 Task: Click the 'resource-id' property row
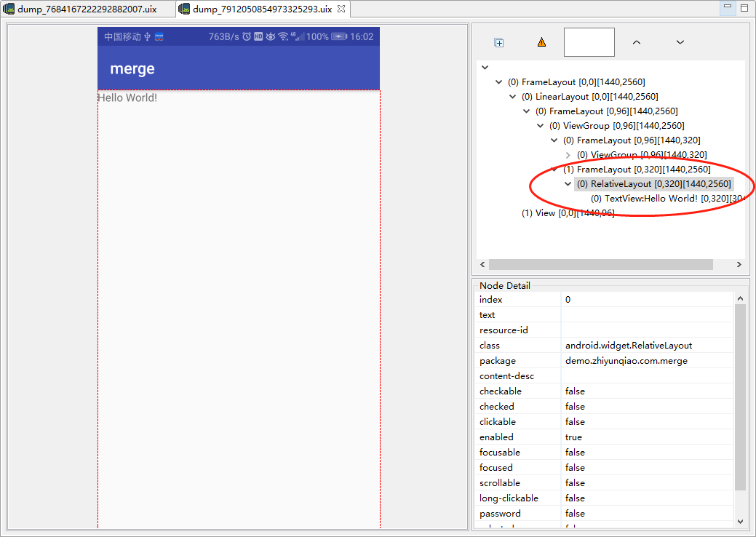[x=604, y=330]
